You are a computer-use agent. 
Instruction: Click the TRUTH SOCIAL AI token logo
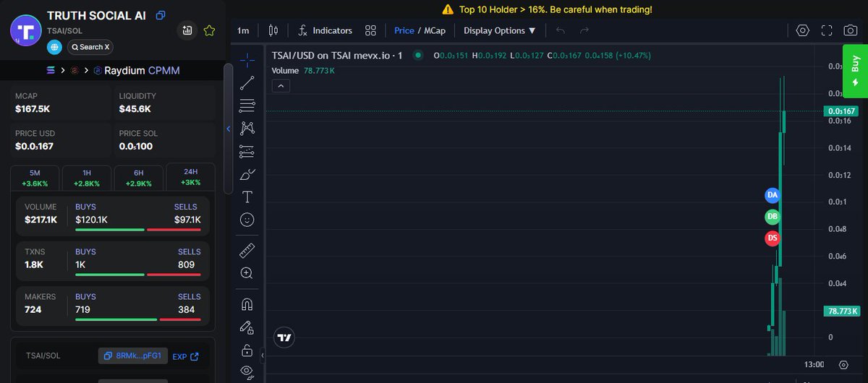pos(25,30)
